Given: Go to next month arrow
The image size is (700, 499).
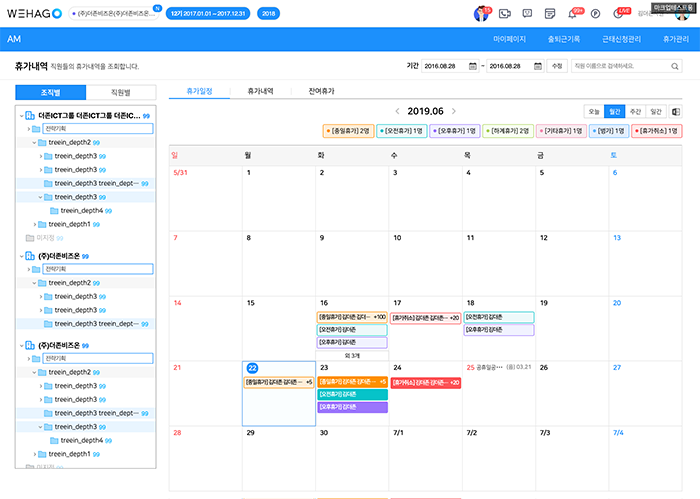Looking at the screenshot, I should pyautogui.click(x=454, y=111).
